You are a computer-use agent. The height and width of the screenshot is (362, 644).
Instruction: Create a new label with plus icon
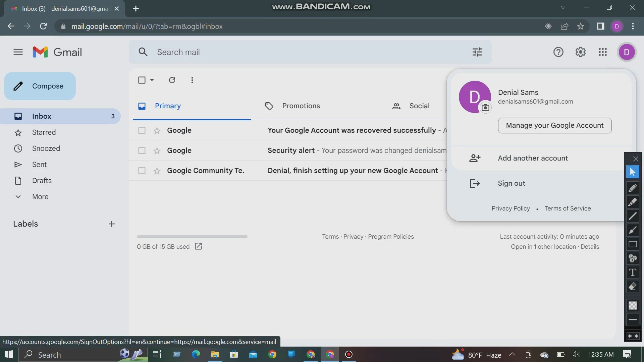(112, 224)
